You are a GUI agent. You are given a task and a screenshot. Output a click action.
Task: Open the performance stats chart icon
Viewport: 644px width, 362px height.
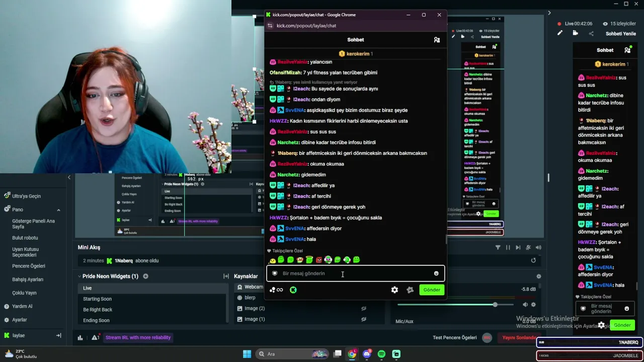(x=80, y=337)
